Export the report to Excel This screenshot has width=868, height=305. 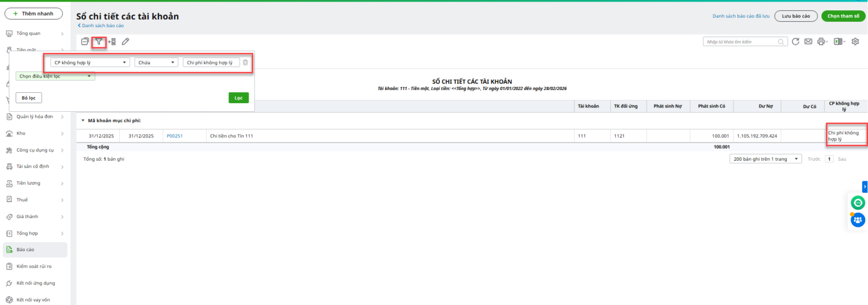tap(838, 42)
